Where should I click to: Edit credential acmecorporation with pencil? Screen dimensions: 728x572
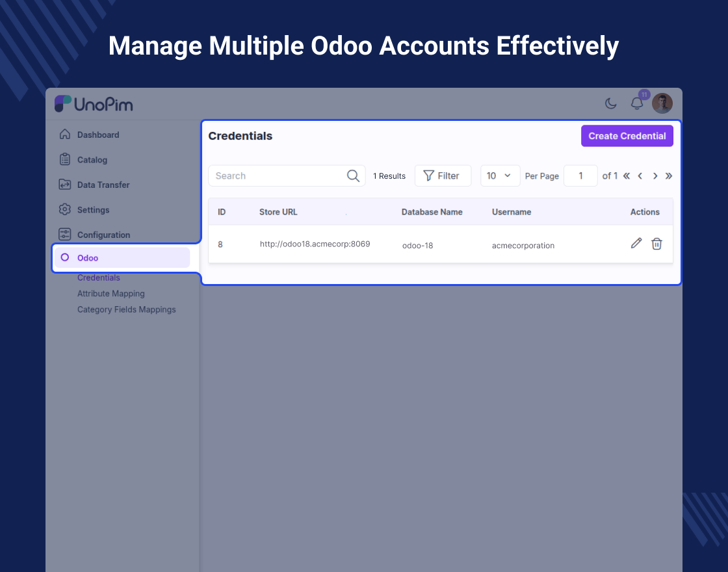click(x=636, y=243)
